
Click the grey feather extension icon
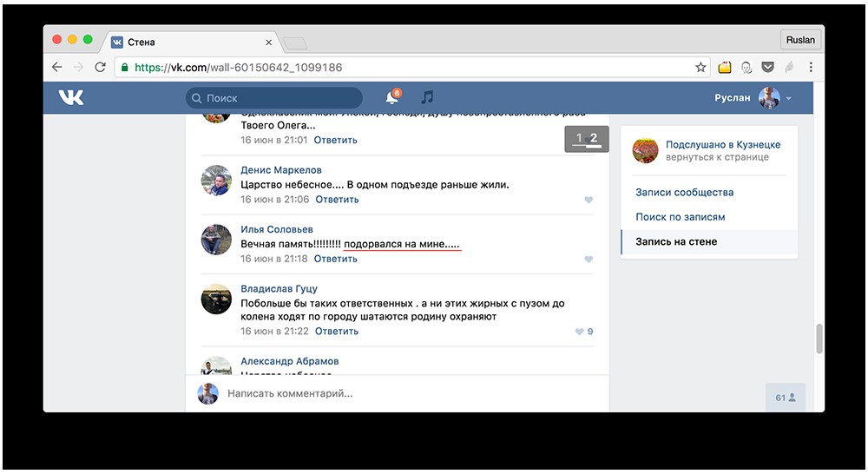click(x=789, y=67)
